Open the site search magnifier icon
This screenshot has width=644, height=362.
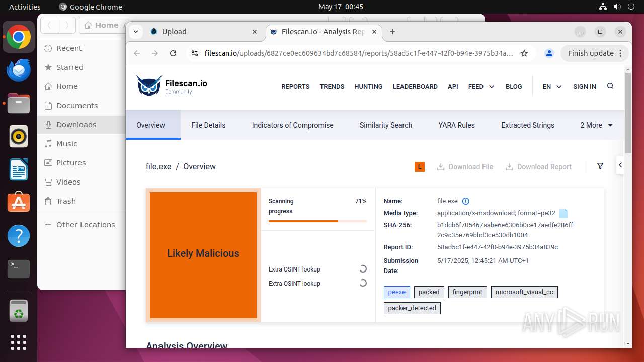(x=610, y=86)
